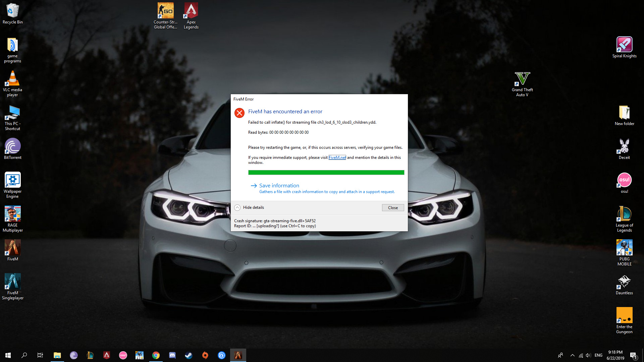Select the FiveM desktop shortcut

coord(13,250)
